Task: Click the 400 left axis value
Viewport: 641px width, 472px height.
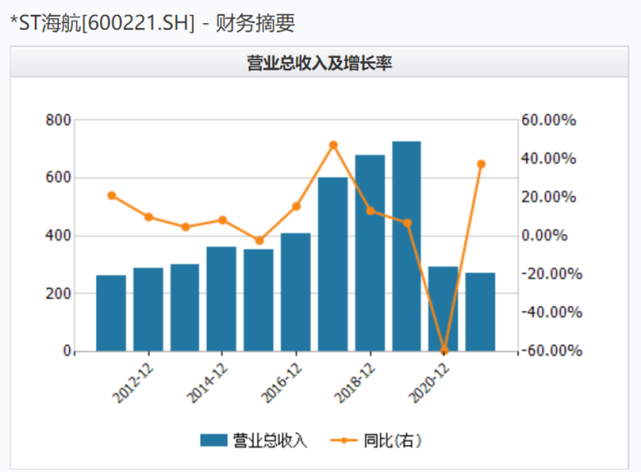Action: (58, 236)
